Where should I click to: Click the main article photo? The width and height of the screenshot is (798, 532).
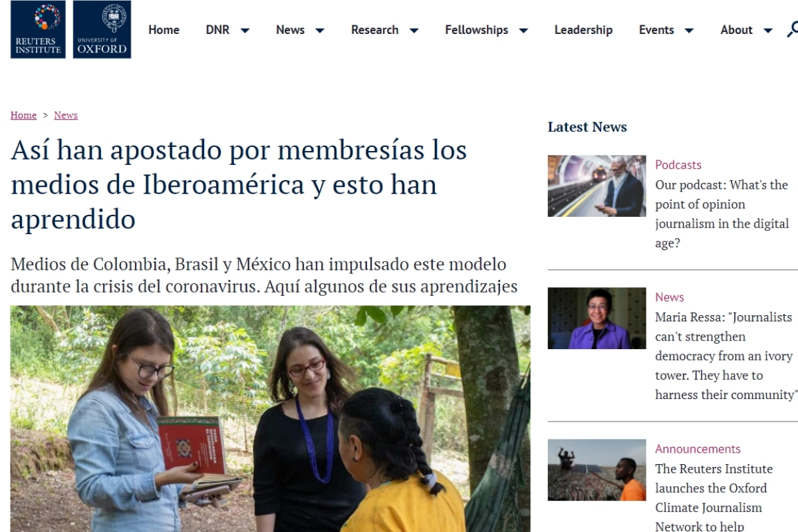tap(270, 419)
